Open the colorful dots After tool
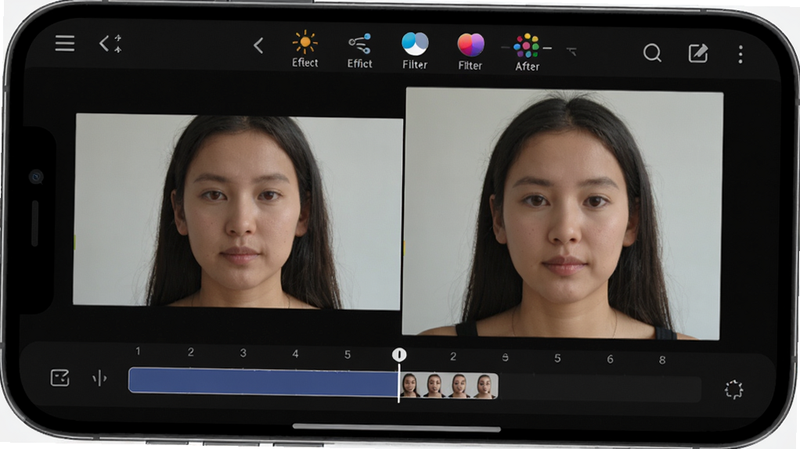 (527, 53)
